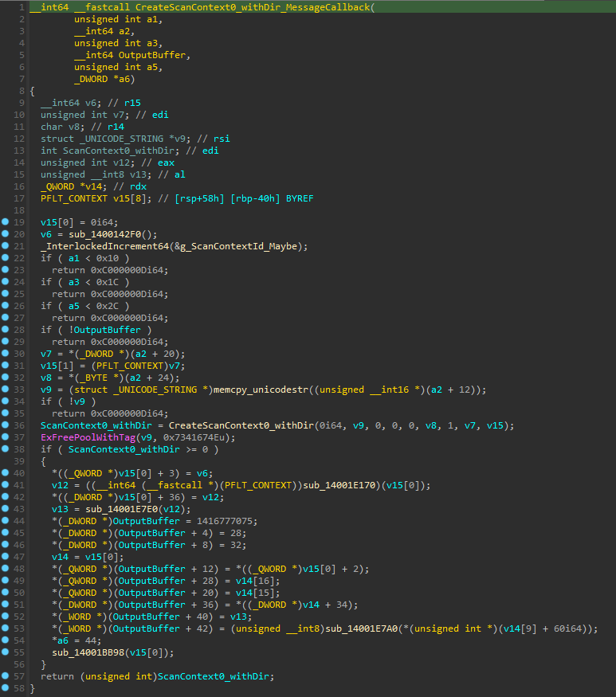Click v14[16] on line 49
This screenshot has width=616, height=697.
click(255, 581)
